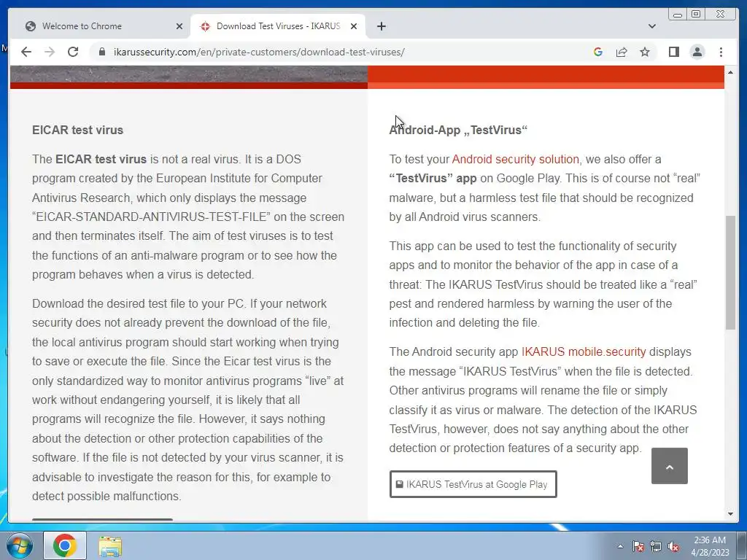This screenshot has width=747, height=560.
Task: Click the padlock site info icon
Action: click(101, 52)
